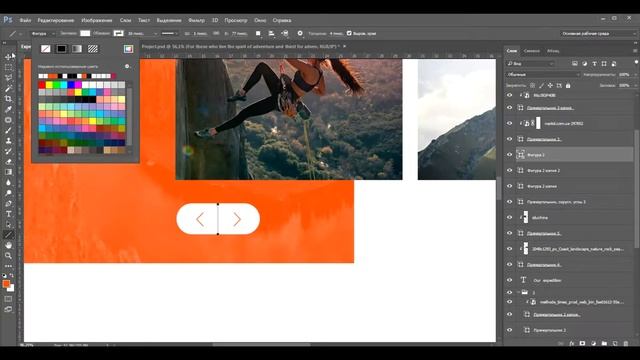Open the Изображение menu
640x360 pixels.
pos(97,20)
